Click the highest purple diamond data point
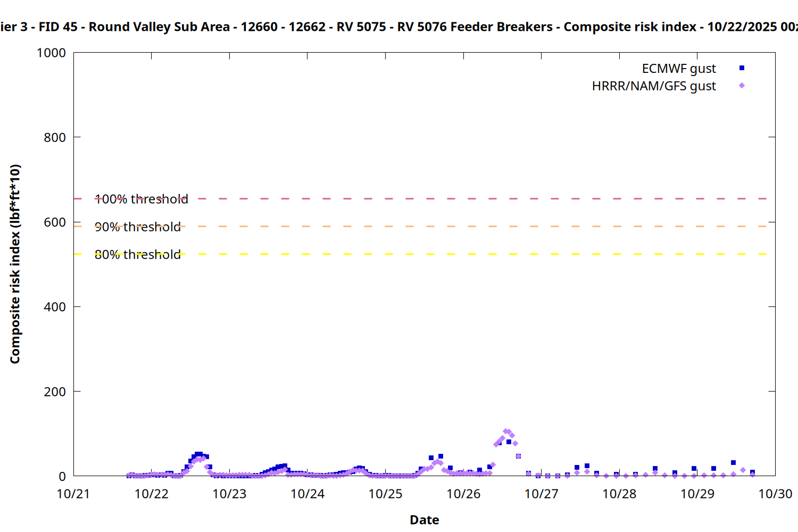Viewport: 798px width, 532px height. tap(506, 431)
